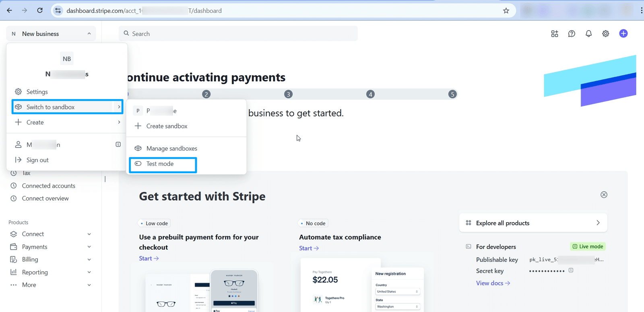Image resolution: width=644 pixels, height=312 pixels.
Task: Expand the Payments section in sidebar
Action: (x=51, y=247)
